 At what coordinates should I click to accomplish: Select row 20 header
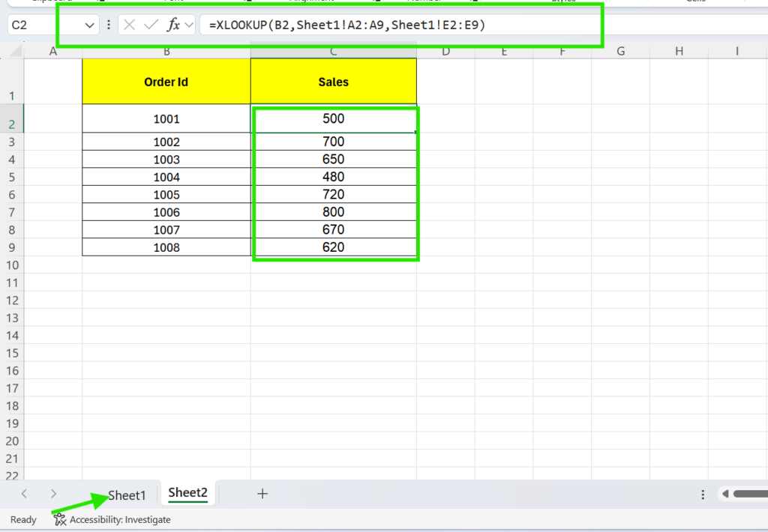click(12, 441)
